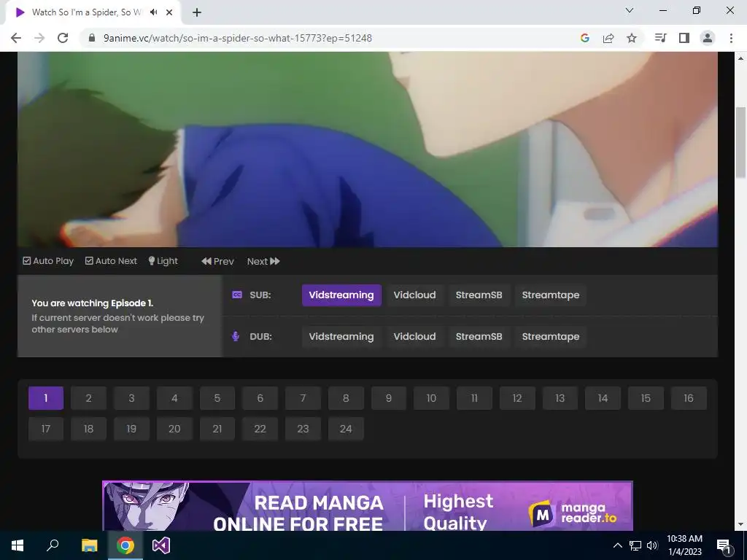Click the manga reader banner ad
Image resolution: width=747 pixels, height=560 pixels.
(x=368, y=506)
